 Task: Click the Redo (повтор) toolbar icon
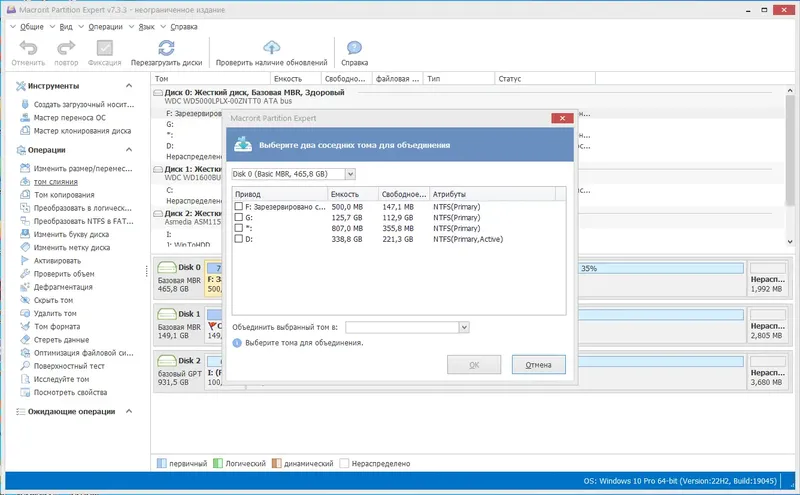click(x=66, y=48)
